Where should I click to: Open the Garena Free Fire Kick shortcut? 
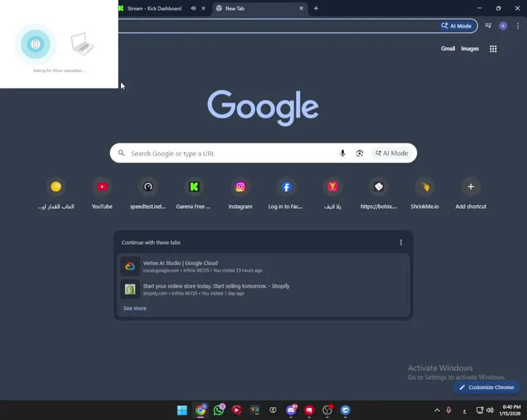[194, 194]
